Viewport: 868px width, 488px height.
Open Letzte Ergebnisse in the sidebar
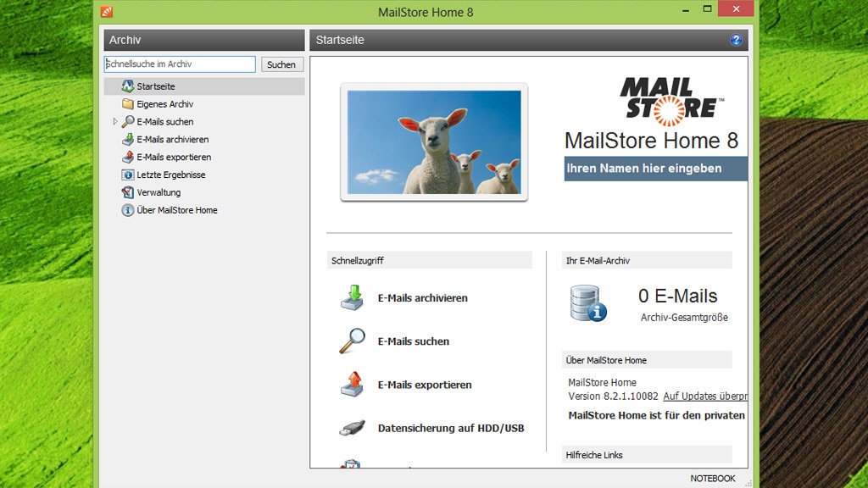tap(170, 175)
